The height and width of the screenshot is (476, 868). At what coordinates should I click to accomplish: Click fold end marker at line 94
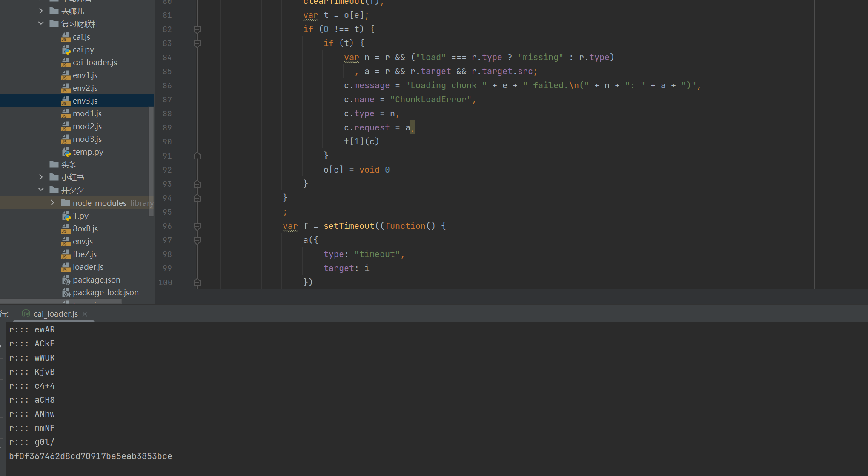[x=197, y=198]
